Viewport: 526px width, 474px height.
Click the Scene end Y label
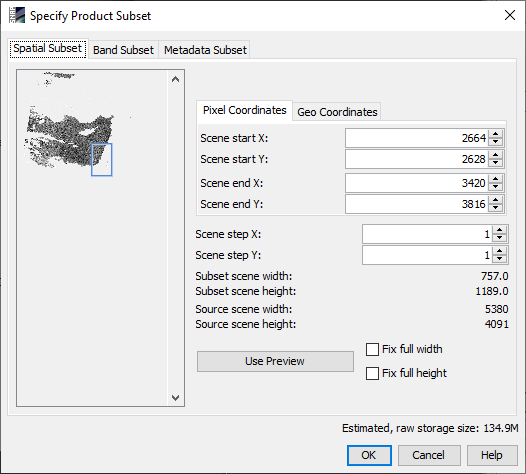232,204
